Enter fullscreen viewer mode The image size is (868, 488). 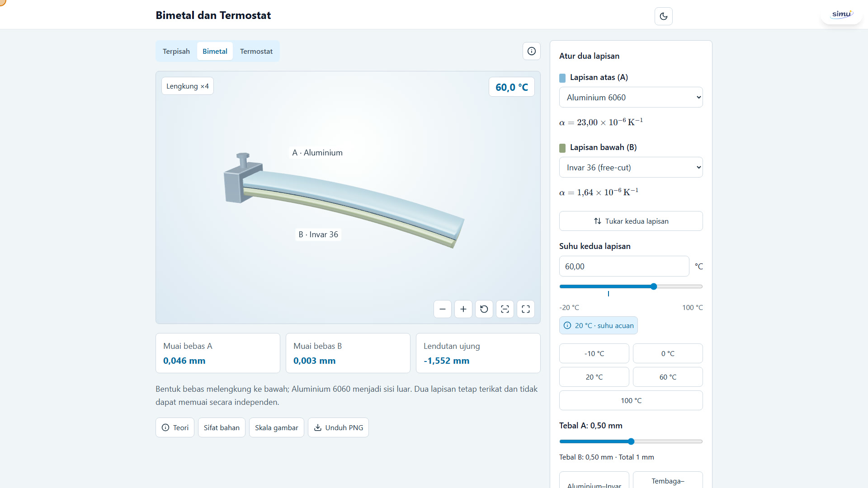pos(526,309)
